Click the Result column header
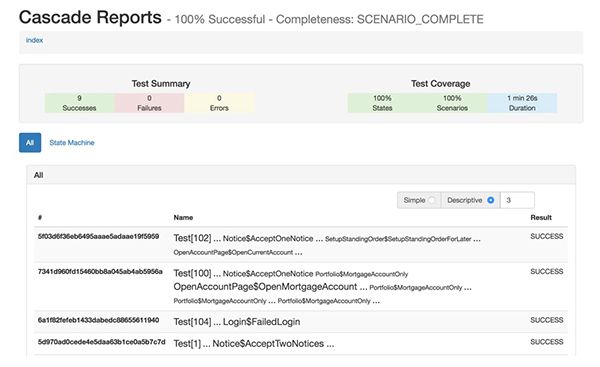Image resolution: width=600 pixels, height=367 pixels. [x=541, y=217]
